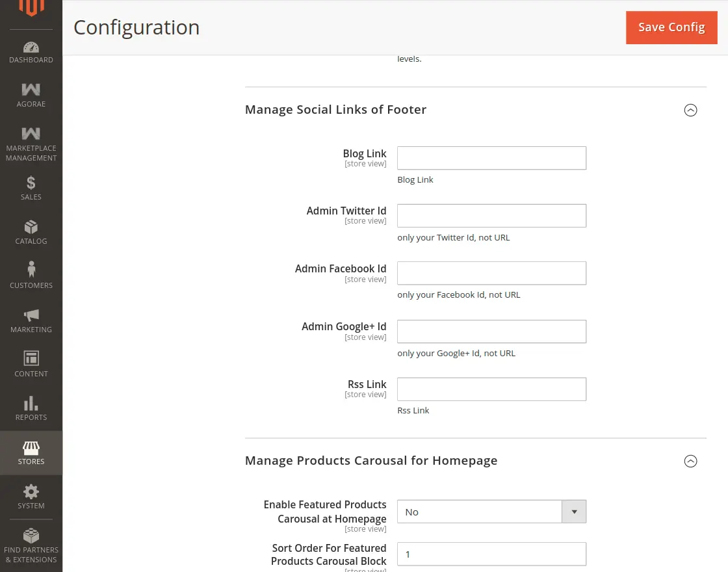The image size is (728, 572).
Task: Open the Dashboard icon in sidebar
Action: (31, 47)
